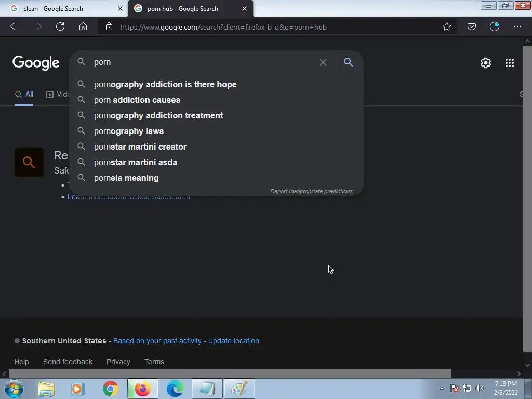
Task: Click the horizontal scrollbar thumb
Action: 230,374
